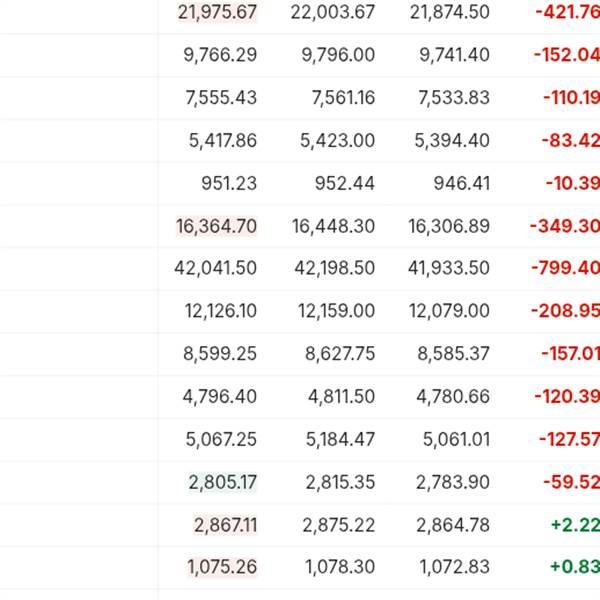Click the -59.52 change figure

coord(572,483)
